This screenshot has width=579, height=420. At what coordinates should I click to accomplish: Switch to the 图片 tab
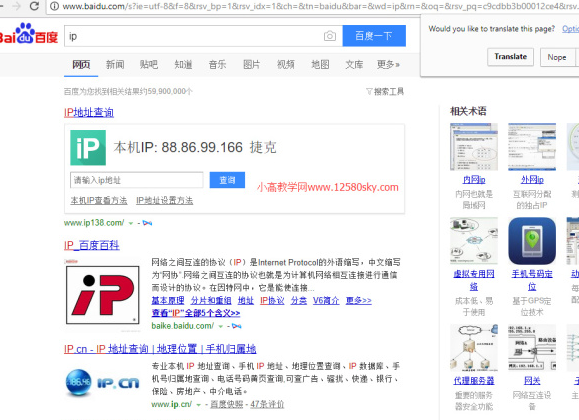[251, 65]
